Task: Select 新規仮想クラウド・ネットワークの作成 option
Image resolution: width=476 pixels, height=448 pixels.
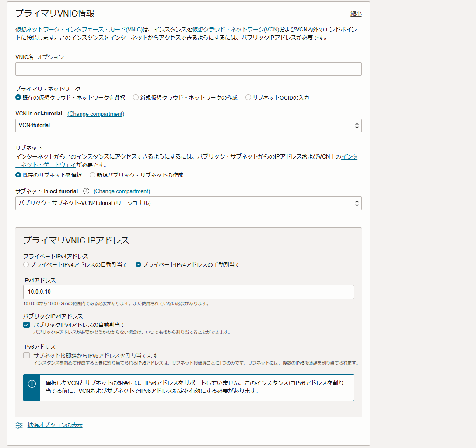Action: tap(136, 97)
